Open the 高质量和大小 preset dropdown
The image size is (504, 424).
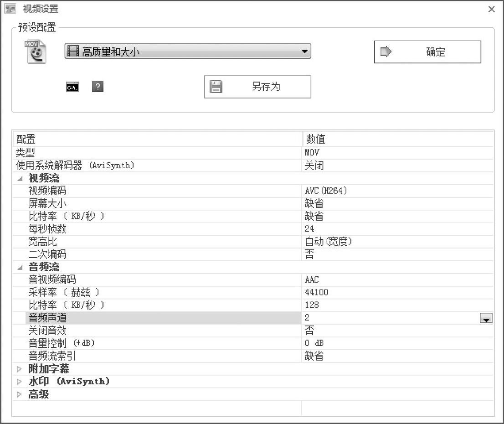(x=188, y=51)
